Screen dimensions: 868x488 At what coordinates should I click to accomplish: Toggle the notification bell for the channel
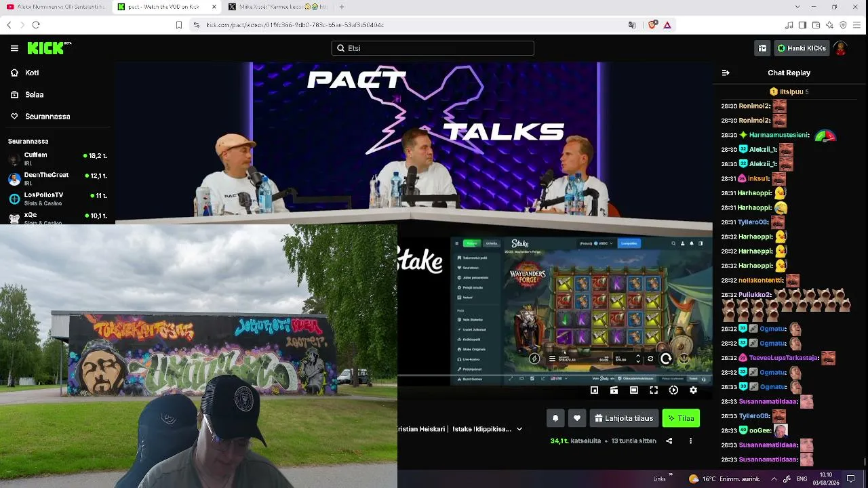[x=555, y=418]
